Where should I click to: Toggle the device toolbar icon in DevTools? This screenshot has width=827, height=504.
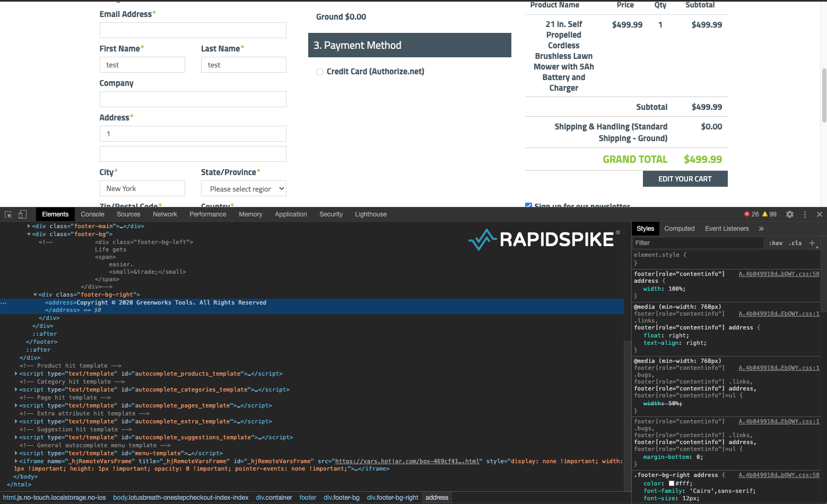pyautogui.click(x=22, y=214)
